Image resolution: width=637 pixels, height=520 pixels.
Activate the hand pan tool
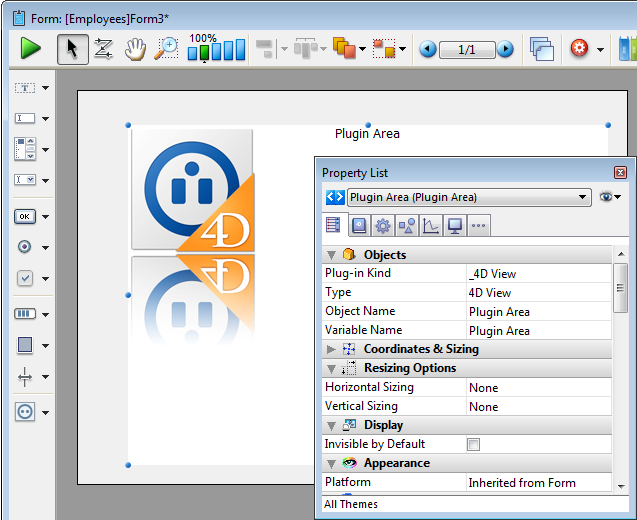pyautogui.click(x=134, y=48)
